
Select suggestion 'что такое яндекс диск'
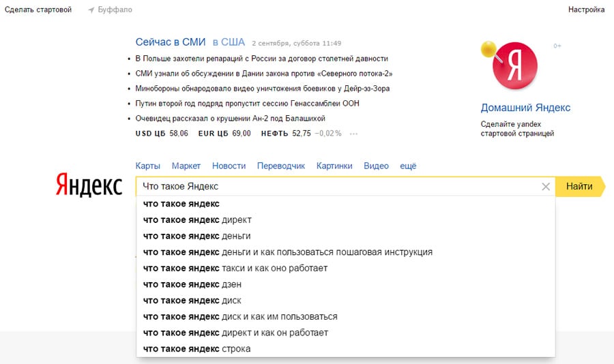[x=345, y=301]
